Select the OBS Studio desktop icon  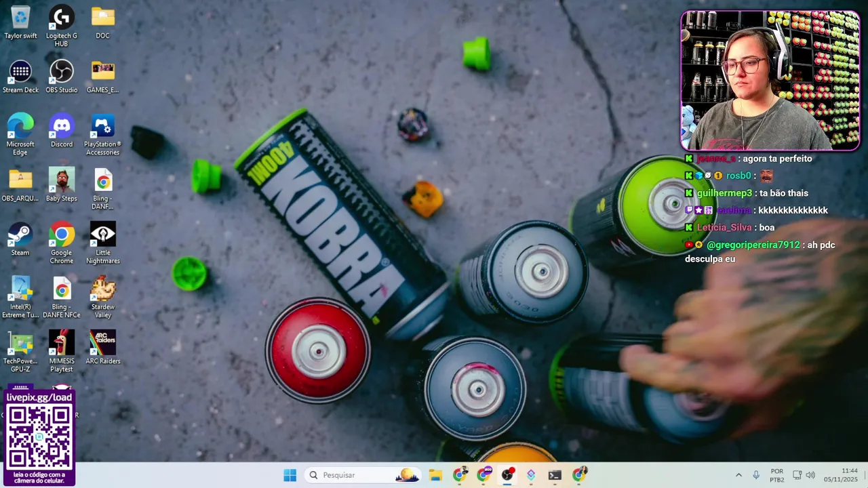click(61, 76)
